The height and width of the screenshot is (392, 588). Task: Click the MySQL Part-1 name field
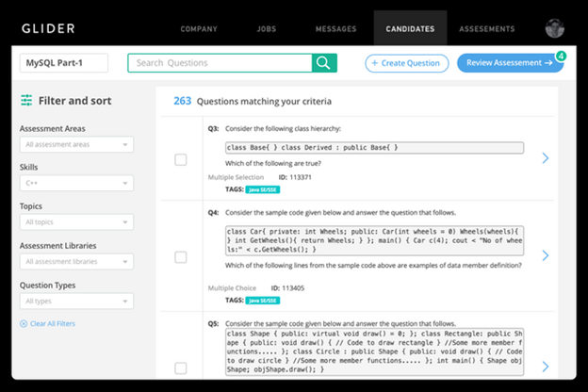(64, 62)
